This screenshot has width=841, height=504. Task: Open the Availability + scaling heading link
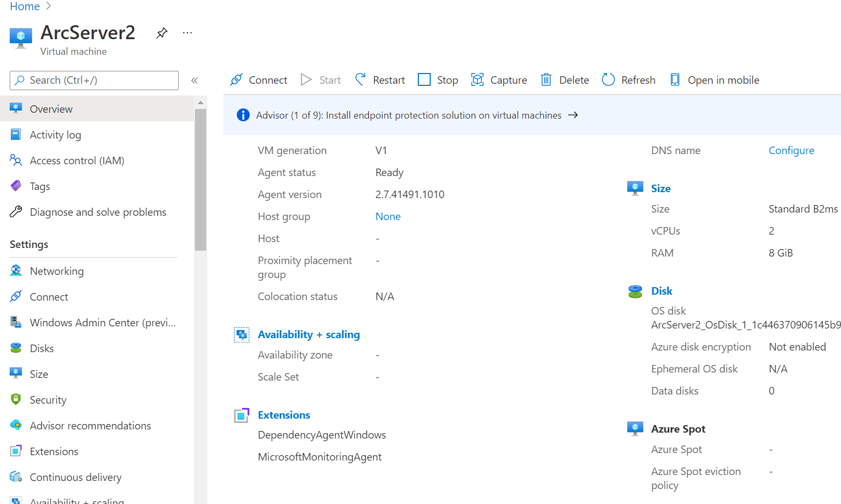[309, 334]
